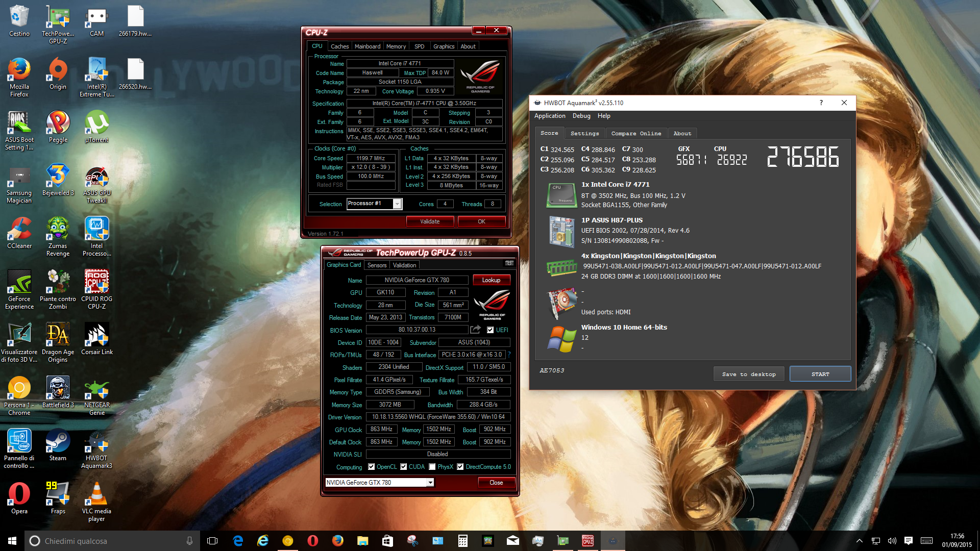
Task: Open the Cestino recycle bin icon
Action: tap(19, 20)
